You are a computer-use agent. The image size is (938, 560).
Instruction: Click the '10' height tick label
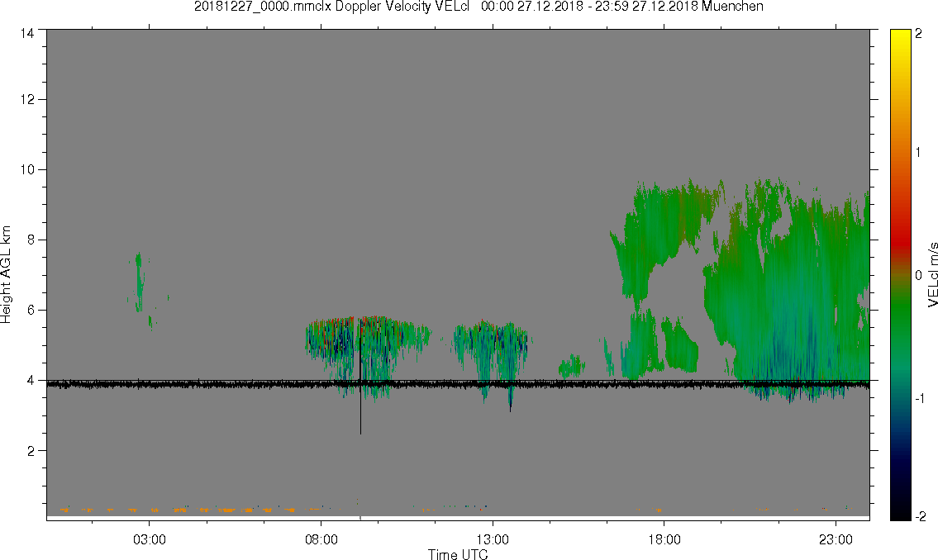point(27,169)
